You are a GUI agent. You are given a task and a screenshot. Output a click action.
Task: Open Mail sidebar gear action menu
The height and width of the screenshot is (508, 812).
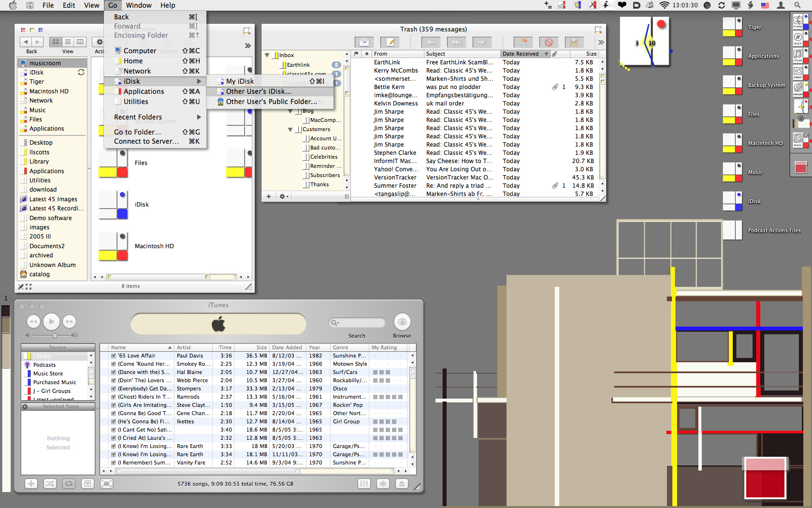point(284,196)
